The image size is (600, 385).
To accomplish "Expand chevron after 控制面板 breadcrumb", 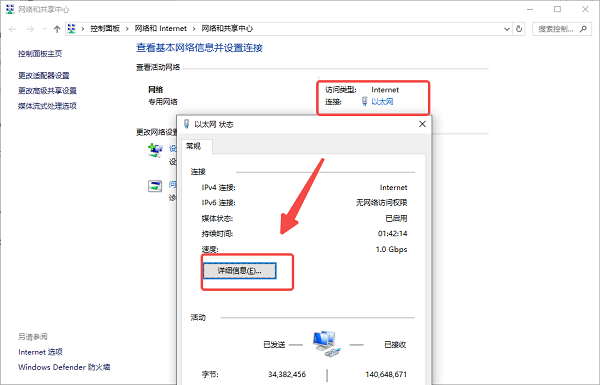I will click(x=127, y=29).
